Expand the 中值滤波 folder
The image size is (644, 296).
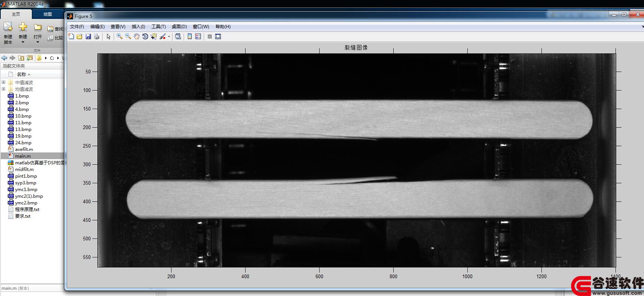(4, 82)
